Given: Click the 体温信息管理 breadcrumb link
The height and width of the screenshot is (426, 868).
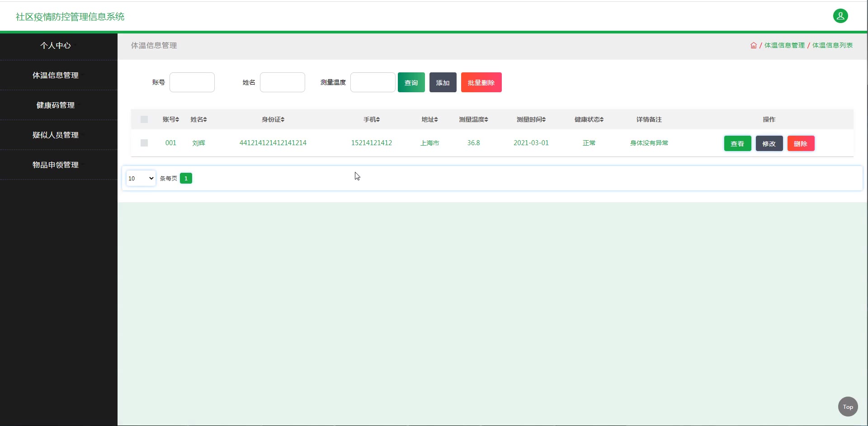Looking at the screenshot, I should tap(784, 45).
